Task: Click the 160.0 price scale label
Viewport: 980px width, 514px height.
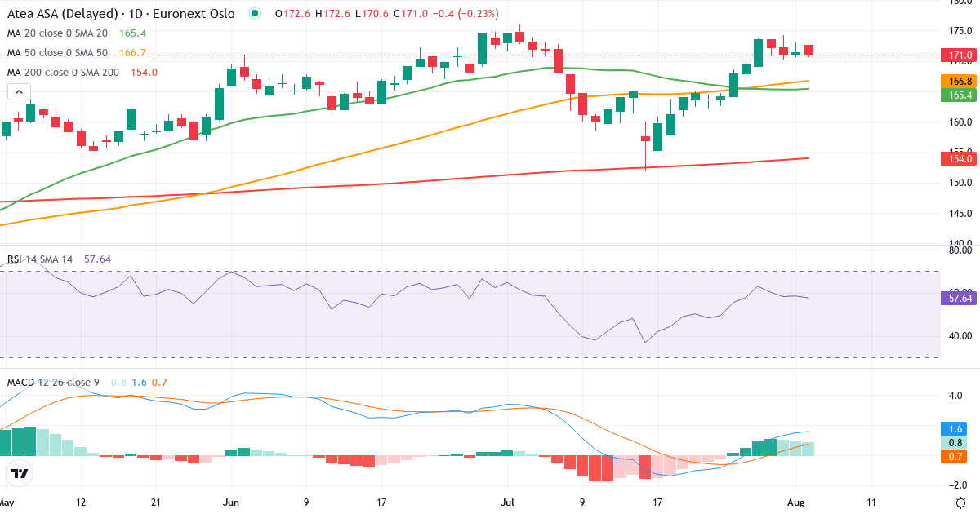Action: [x=960, y=122]
